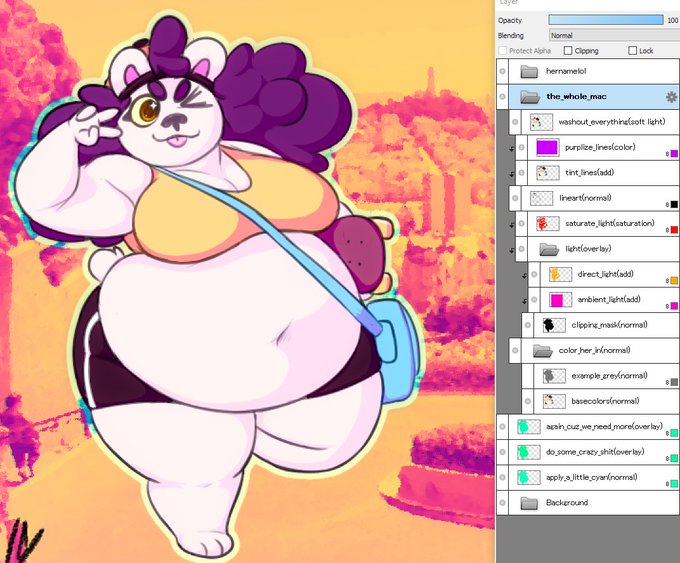Select the Background folder name
The width and height of the screenshot is (680, 563).
[567, 503]
